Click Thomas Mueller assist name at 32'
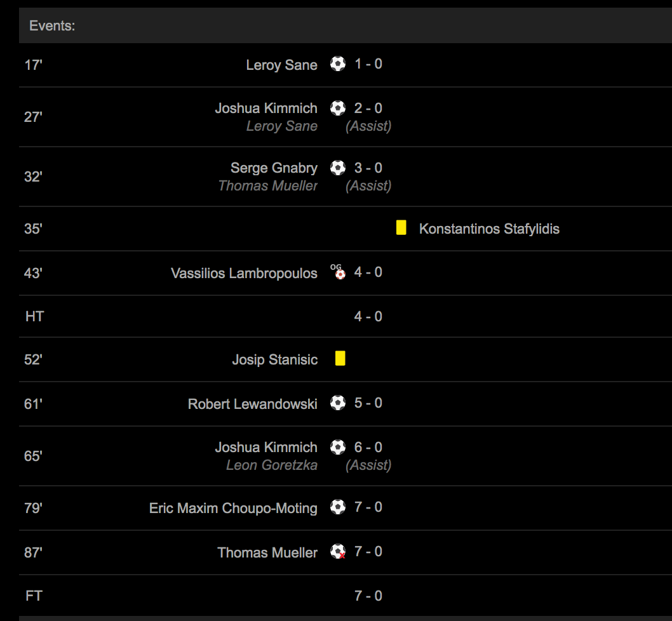672x621 pixels. coord(267,186)
